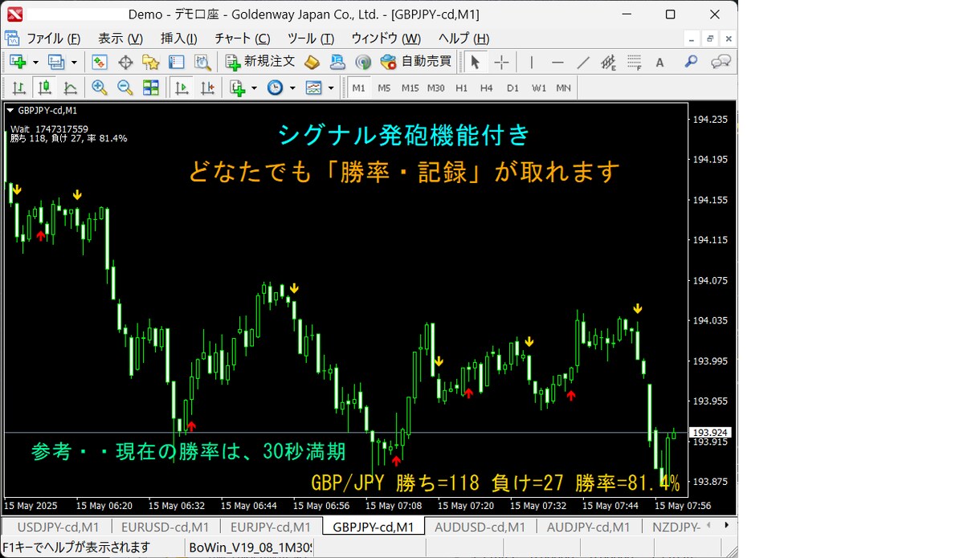
Task: Switch to bar chart display
Action: point(18,88)
